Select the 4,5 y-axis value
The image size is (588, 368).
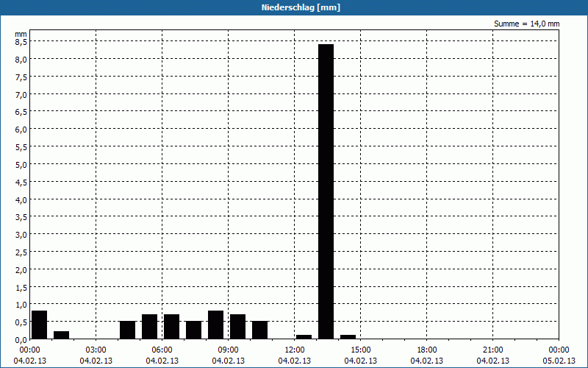tap(21, 182)
